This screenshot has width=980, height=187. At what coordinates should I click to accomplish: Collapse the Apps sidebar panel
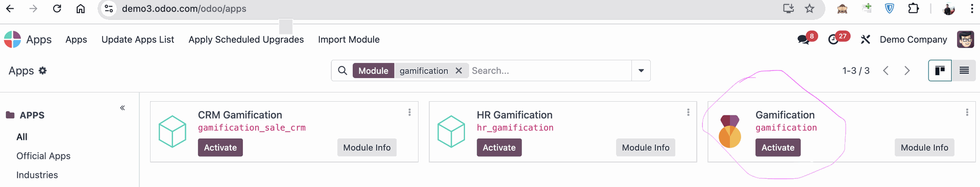122,108
